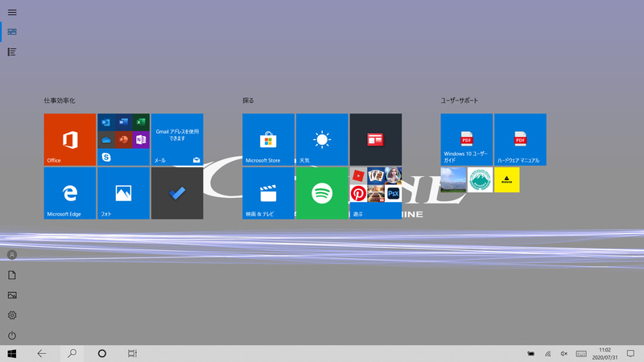The image size is (644, 362).
Task: Open the Windows 10 ユーザーガイド PDF tile
Action: (x=467, y=139)
